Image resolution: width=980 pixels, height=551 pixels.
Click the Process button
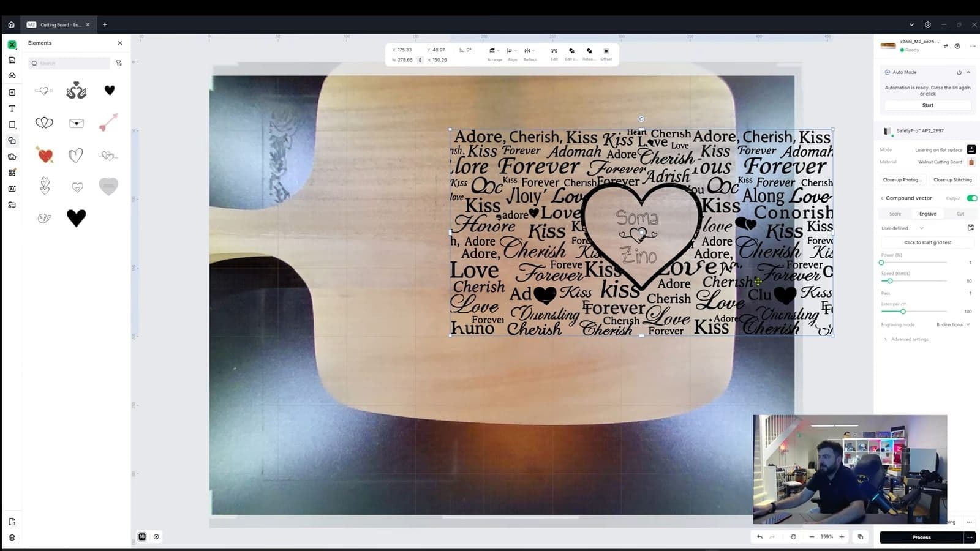click(x=921, y=538)
